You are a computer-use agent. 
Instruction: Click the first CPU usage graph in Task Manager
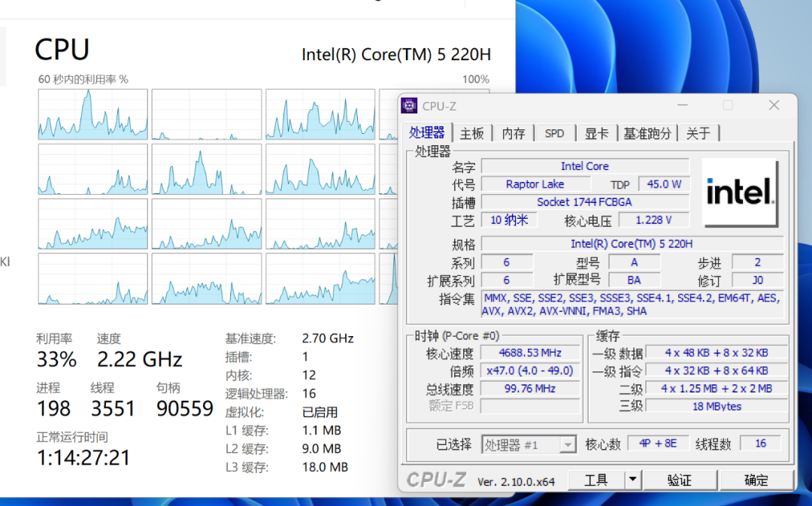tap(92, 114)
